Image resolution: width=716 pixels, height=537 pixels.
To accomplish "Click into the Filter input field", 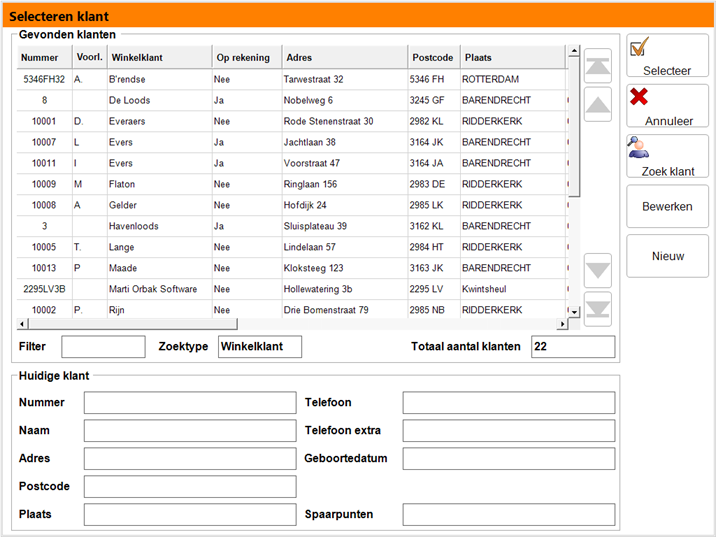I will tap(104, 347).
